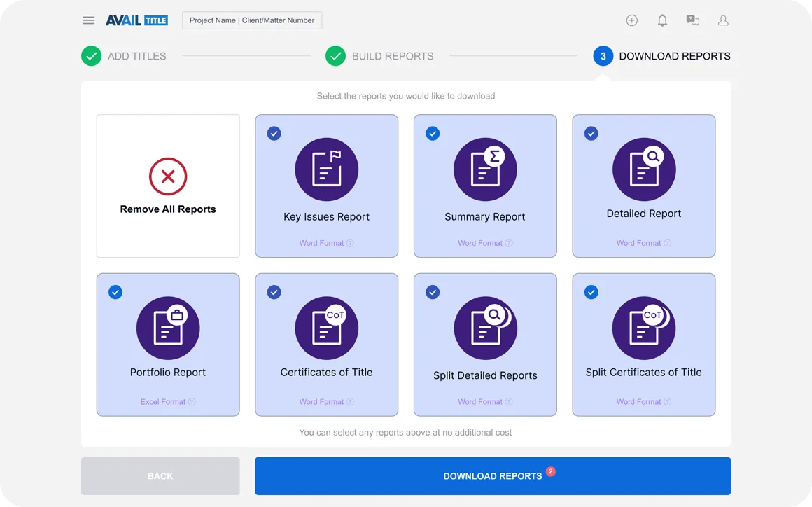Click the Download Reports button
This screenshot has width=812, height=507.
(492, 476)
